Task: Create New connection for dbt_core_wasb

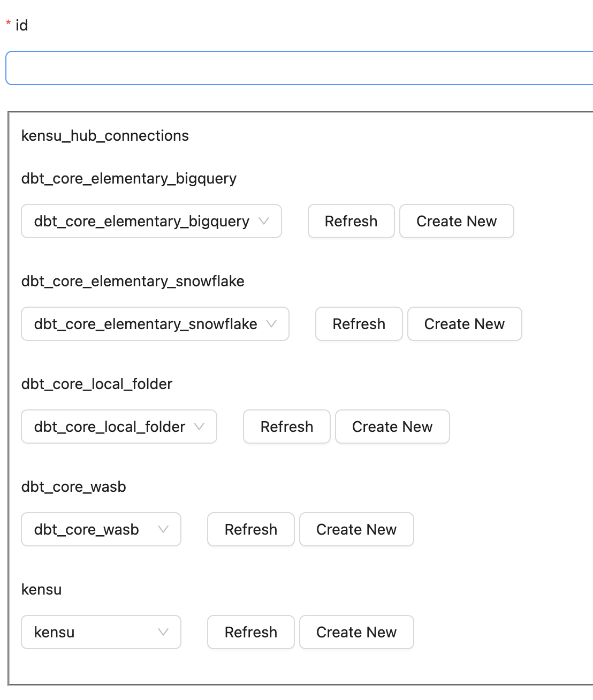Action: pos(356,529)
